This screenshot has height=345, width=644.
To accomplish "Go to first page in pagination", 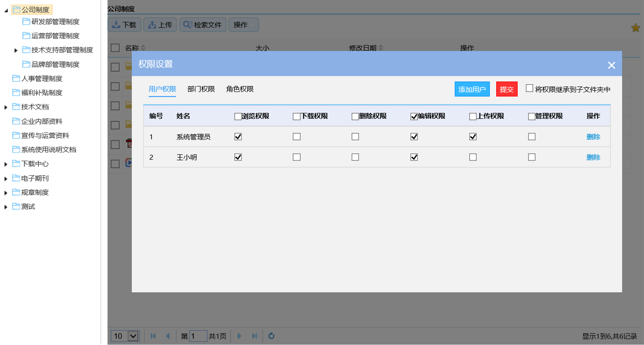I will pyautogui.click(x=153, y=336).
